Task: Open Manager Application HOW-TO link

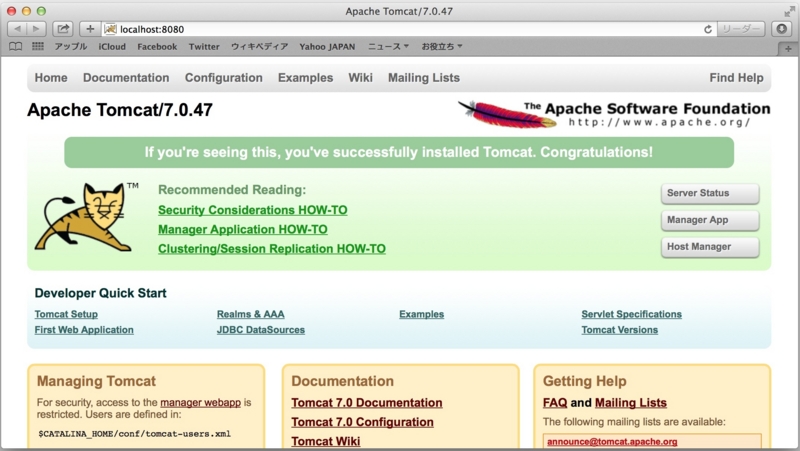Action: pos(243,230)
